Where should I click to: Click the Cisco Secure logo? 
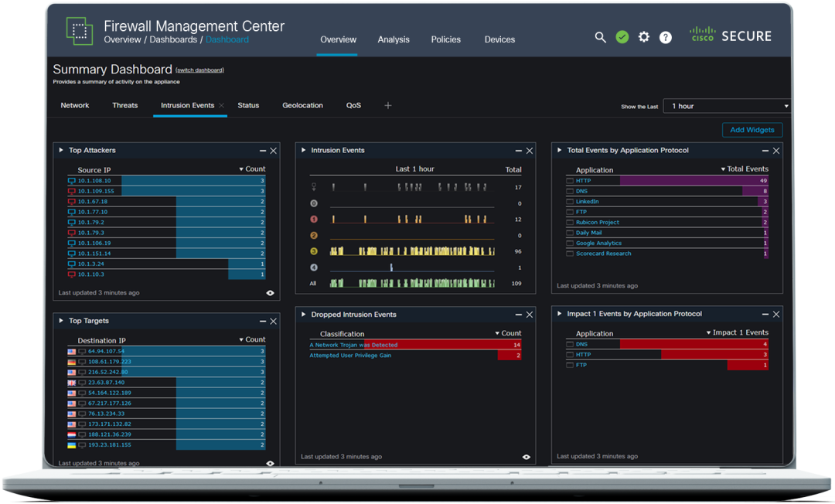tap(731, 35)
